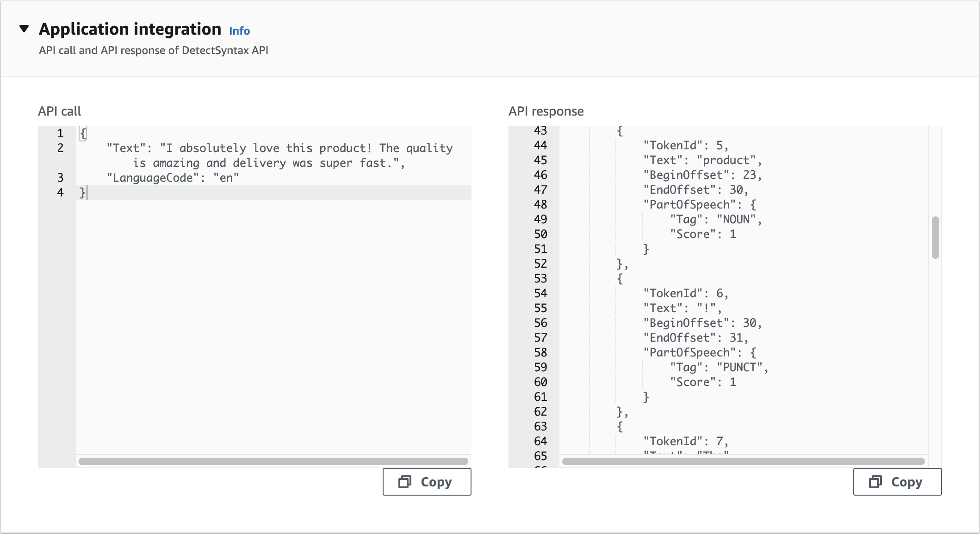Open the Info link beside heading
Screen dimensions: 980x534
[x=239, y=31]
